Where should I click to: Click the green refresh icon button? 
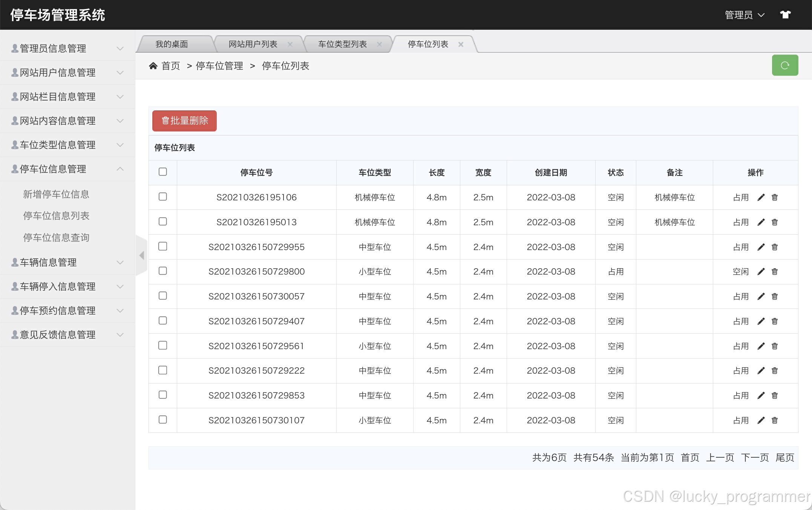click(785, 66)
